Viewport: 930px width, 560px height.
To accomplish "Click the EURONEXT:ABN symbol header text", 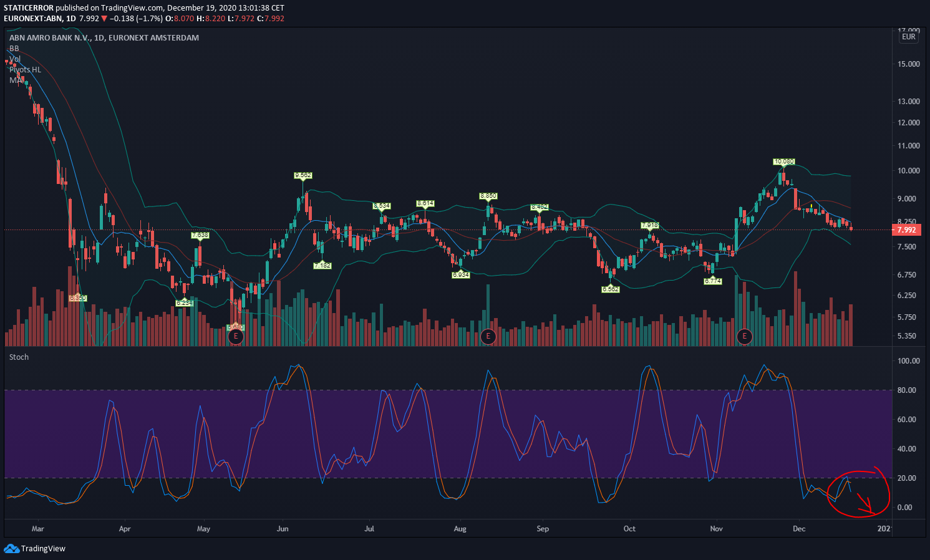I will [x=33, y=18].
